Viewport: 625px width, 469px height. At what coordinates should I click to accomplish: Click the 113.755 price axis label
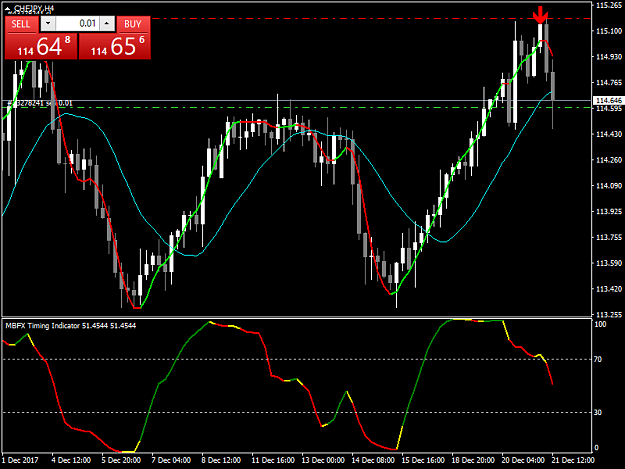[609, 237]
